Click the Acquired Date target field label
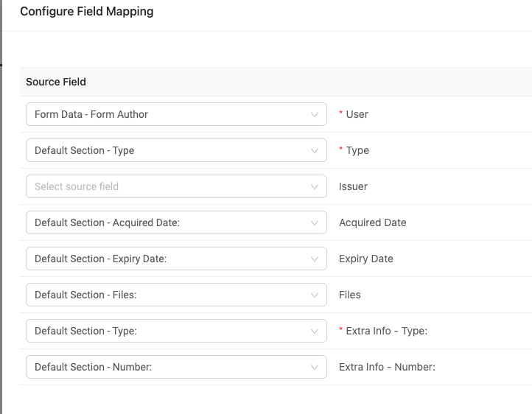Image resolution: width=532 pixels, height=414 pixels. click(373, 222)
